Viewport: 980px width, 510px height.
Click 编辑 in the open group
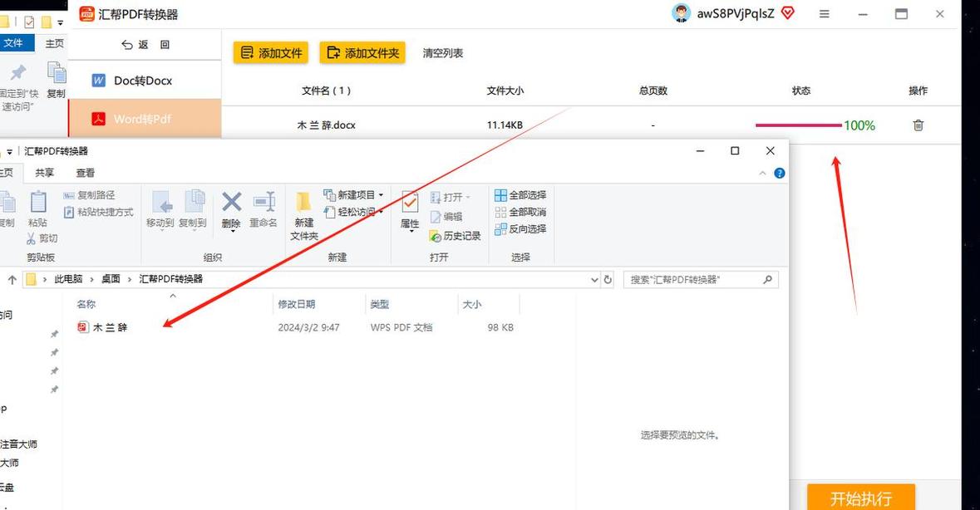[446, 217]
